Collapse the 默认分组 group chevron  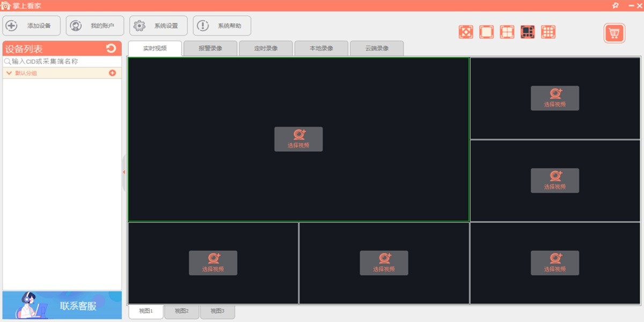click(9, 73)
